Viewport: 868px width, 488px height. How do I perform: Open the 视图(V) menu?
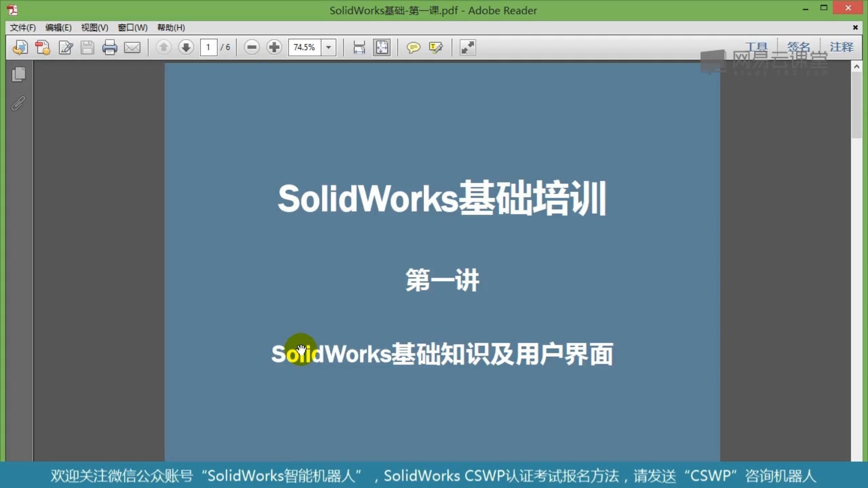94,28
